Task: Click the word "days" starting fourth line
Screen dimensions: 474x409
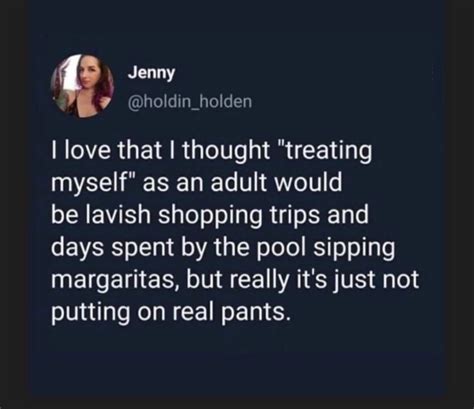Action: 77,248
